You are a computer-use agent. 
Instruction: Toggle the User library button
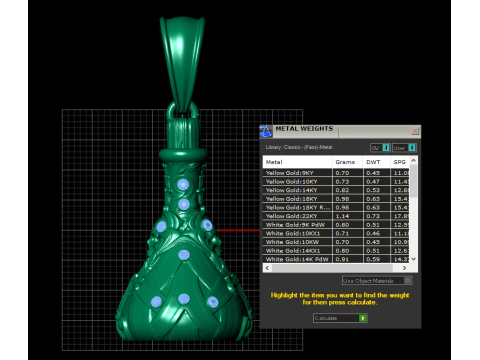404,148
